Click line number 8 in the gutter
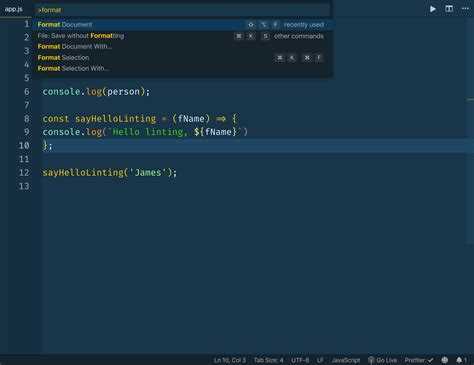Image resolution: width=474 pixels, height=365 pixels. click(x=27, y=119)
